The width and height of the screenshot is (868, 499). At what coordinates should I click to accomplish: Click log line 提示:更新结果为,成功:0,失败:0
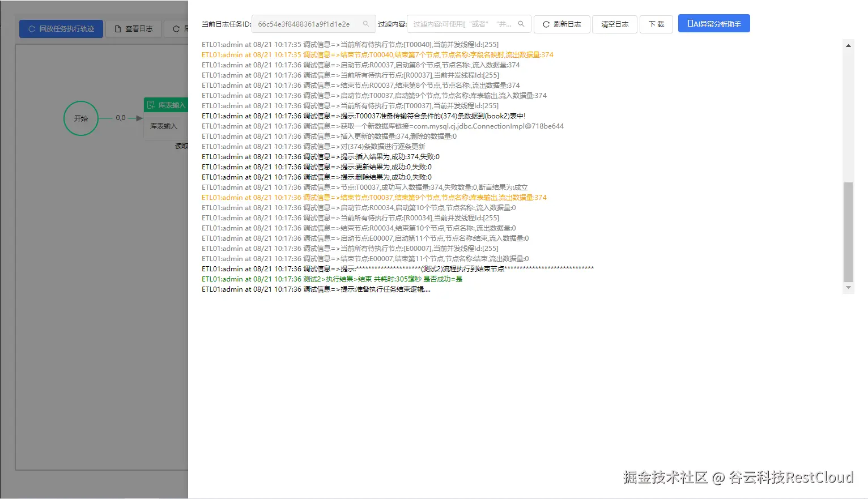pos(317,167)
